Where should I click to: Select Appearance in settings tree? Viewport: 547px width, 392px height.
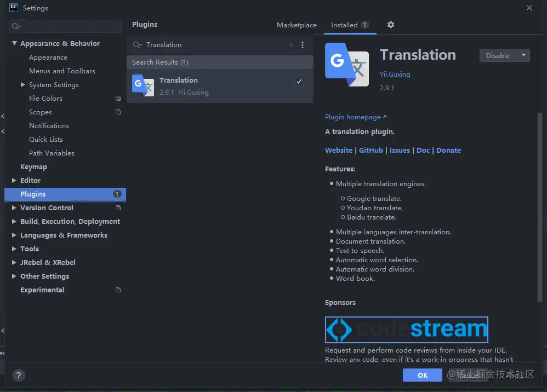[x=48, y=57]
